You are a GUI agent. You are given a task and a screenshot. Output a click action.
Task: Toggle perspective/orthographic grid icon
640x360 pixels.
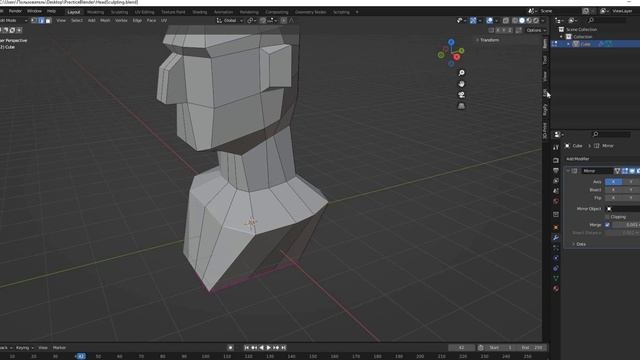461,106
